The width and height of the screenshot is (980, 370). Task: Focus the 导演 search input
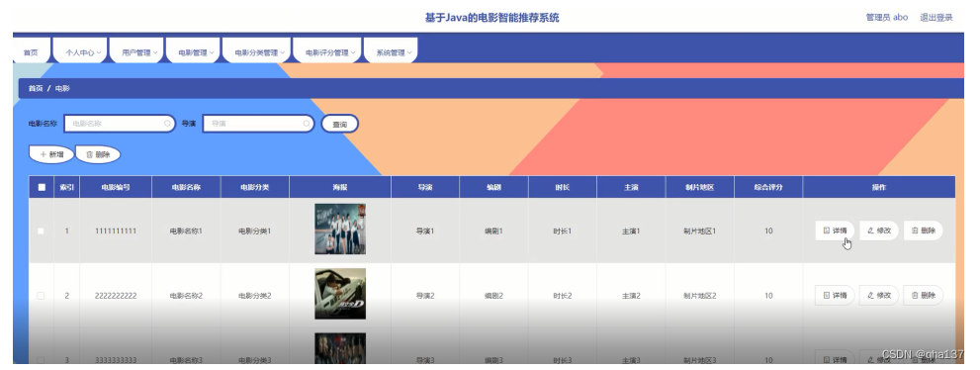(x=258, y=124)
